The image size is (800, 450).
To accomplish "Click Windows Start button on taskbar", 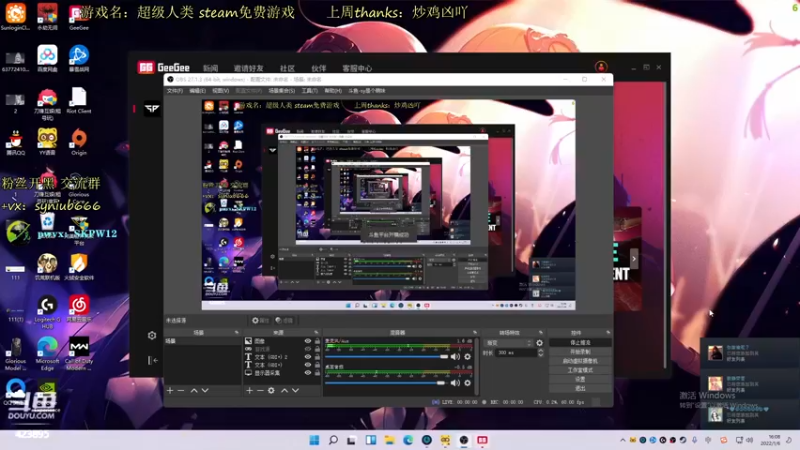I will (314, 440).
